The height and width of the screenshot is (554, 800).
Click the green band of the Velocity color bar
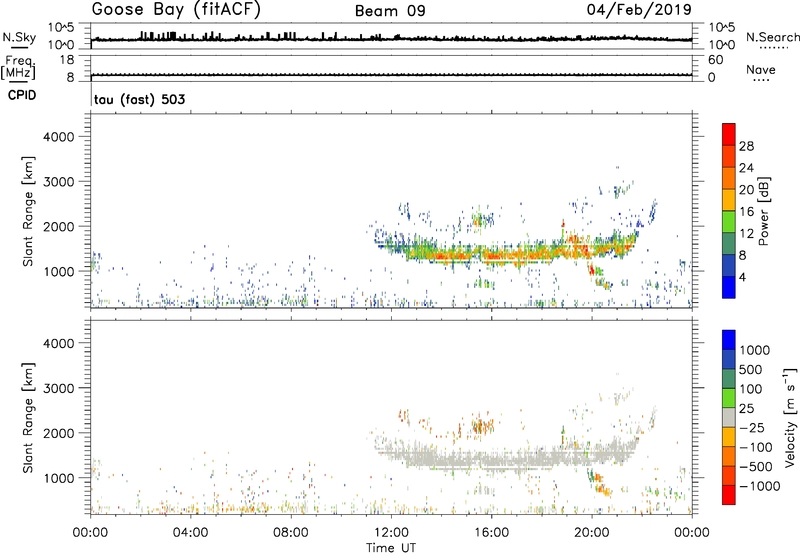(729, 398)
